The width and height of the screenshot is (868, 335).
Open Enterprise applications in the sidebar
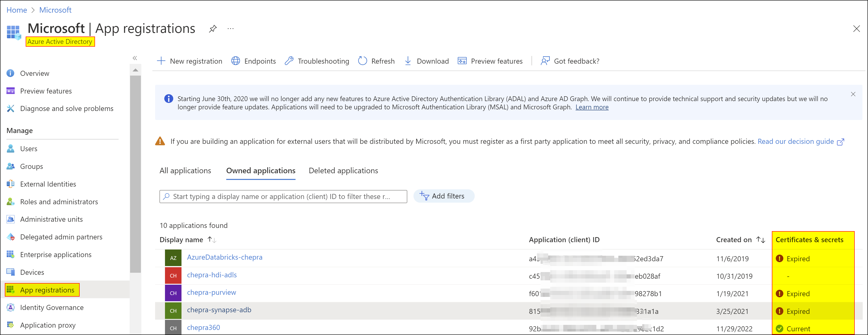tap(56, 254)
